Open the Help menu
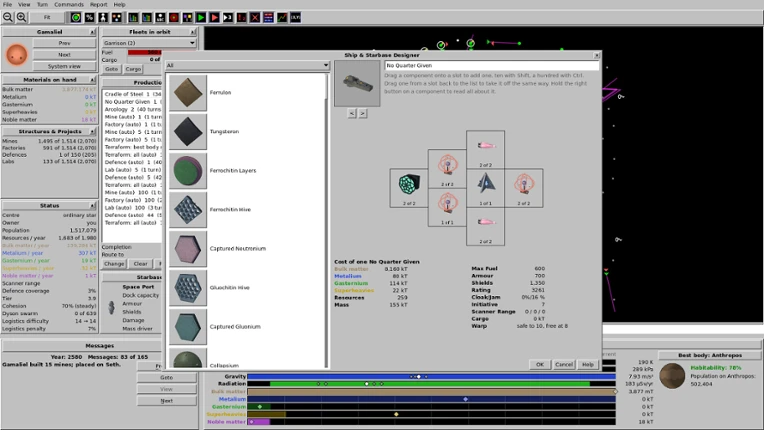 coord(119,4)
